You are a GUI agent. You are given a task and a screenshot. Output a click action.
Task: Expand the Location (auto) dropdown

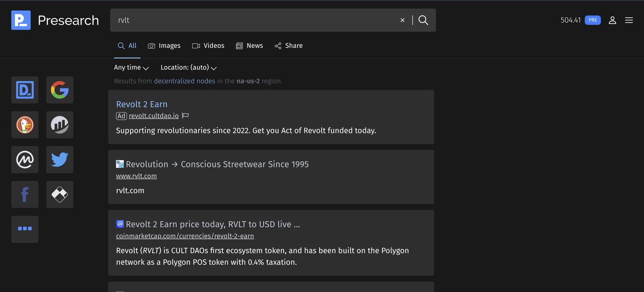tap(189, 67)
